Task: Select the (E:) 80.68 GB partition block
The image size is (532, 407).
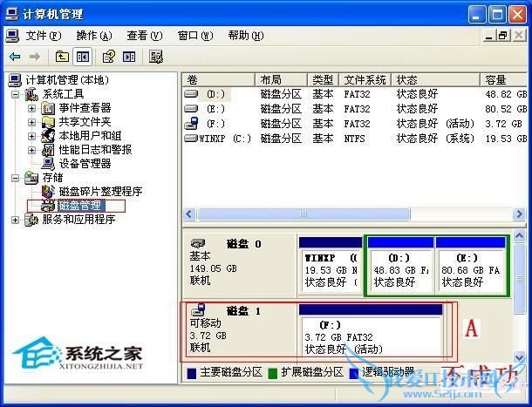Action: point(471,265)
